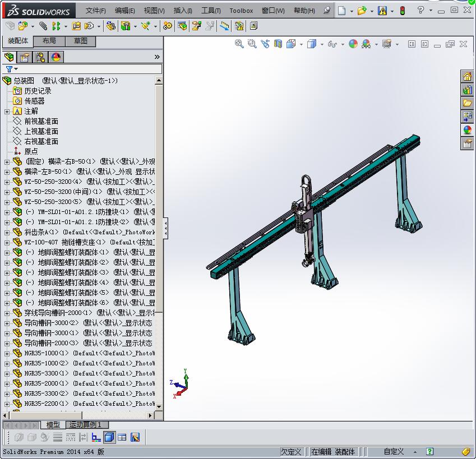This screenshot has width=476, height=459.
Task: Click the Bill of Materials icon
Action: 182,26
